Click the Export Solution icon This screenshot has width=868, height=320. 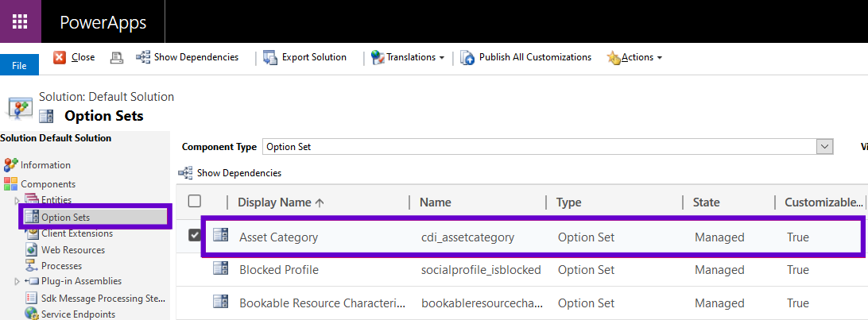click(x=270, y=57)
